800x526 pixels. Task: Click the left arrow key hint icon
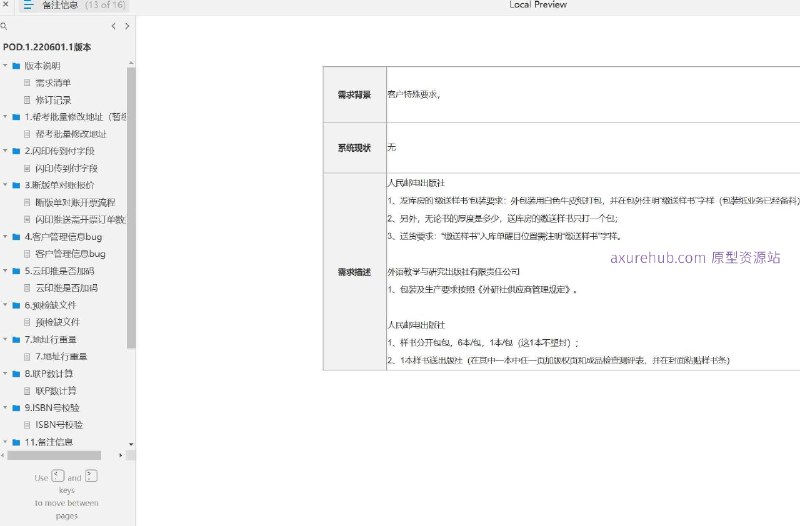[58, 476]
